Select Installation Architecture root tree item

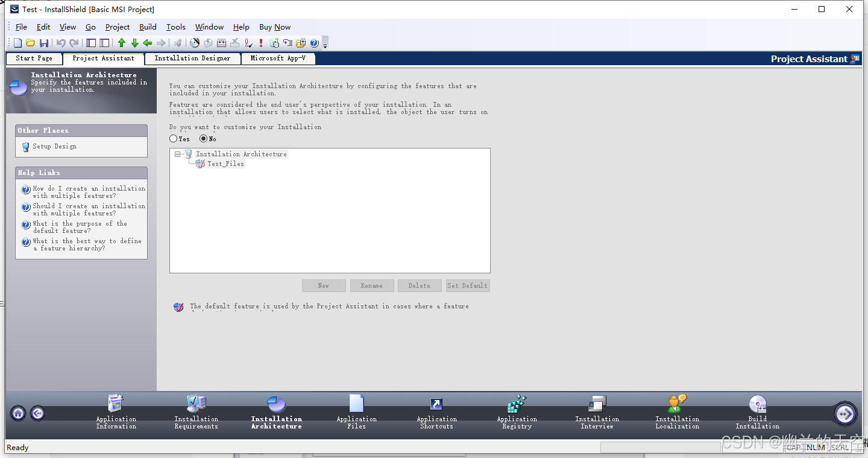click(x=241, y=154)
